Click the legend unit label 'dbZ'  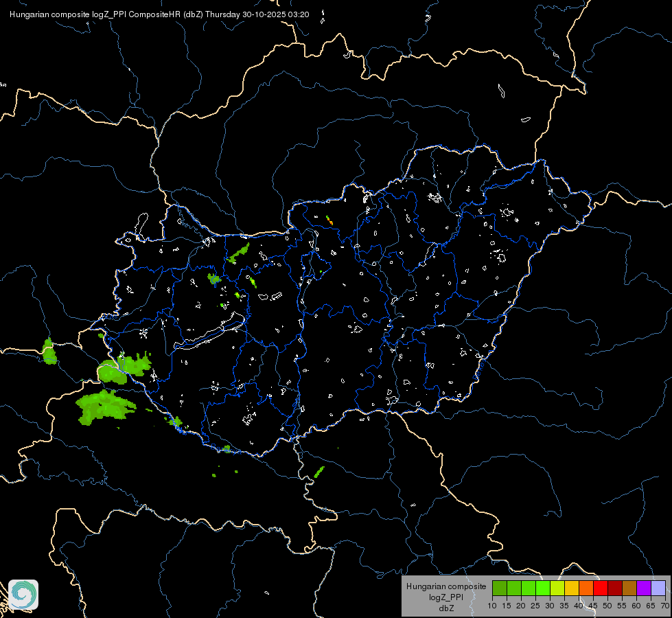tap(446, 608)
